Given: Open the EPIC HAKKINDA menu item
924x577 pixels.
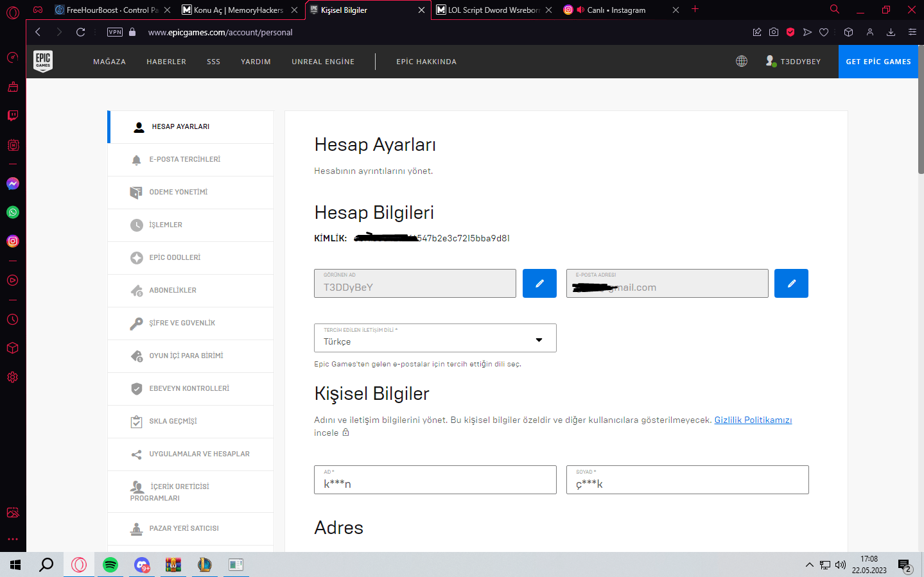Looking at the screenshot, I should [426, 62].
